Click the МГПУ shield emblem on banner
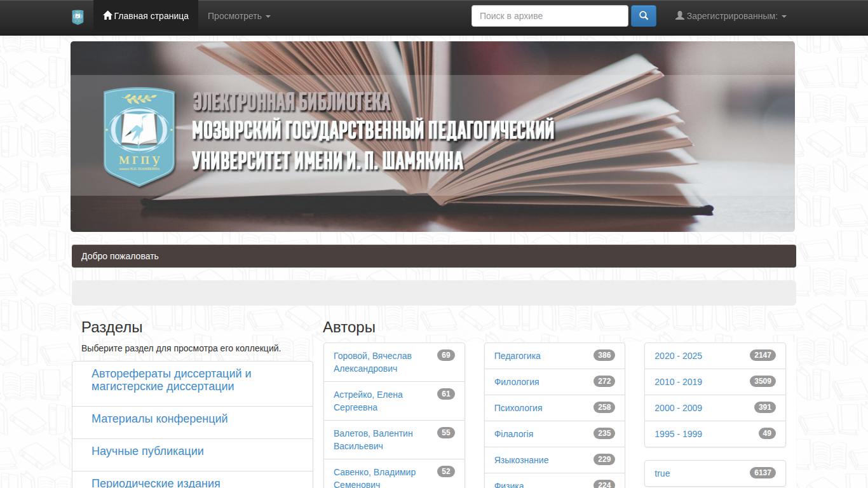Screen dimensions: 868x488 [139, 137]
